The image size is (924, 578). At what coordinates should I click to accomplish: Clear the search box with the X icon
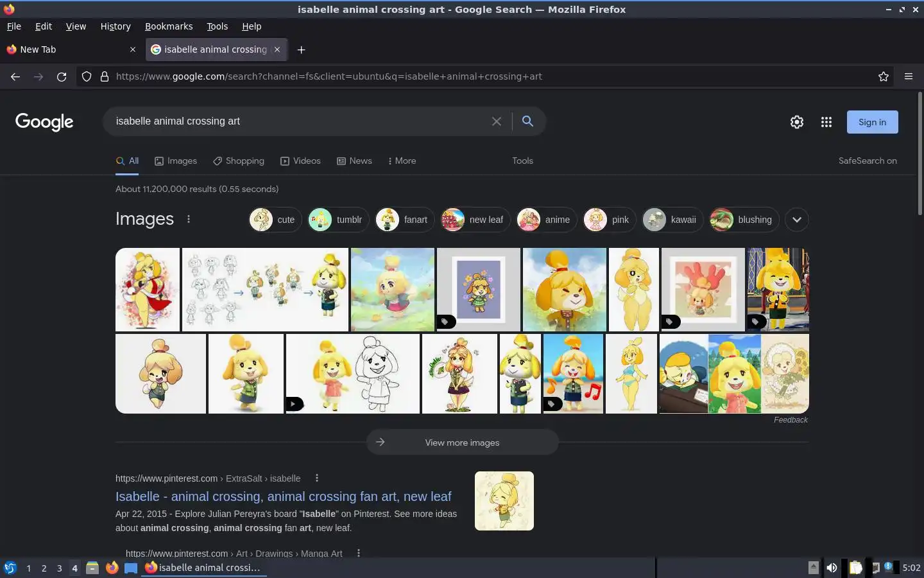point(497,121)
